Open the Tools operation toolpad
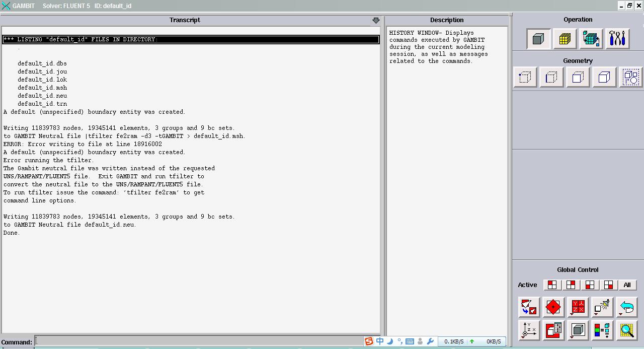The width and height of the screenshot is (644, 349). [x=617, y=39]
